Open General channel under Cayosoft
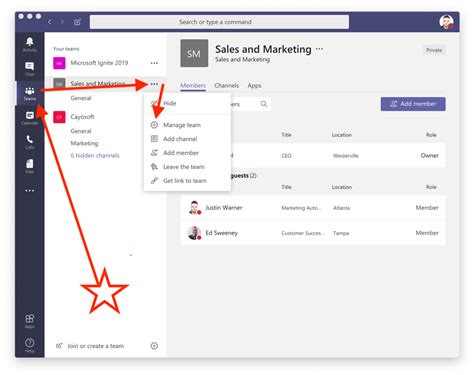474x375 pixels. 81,131
